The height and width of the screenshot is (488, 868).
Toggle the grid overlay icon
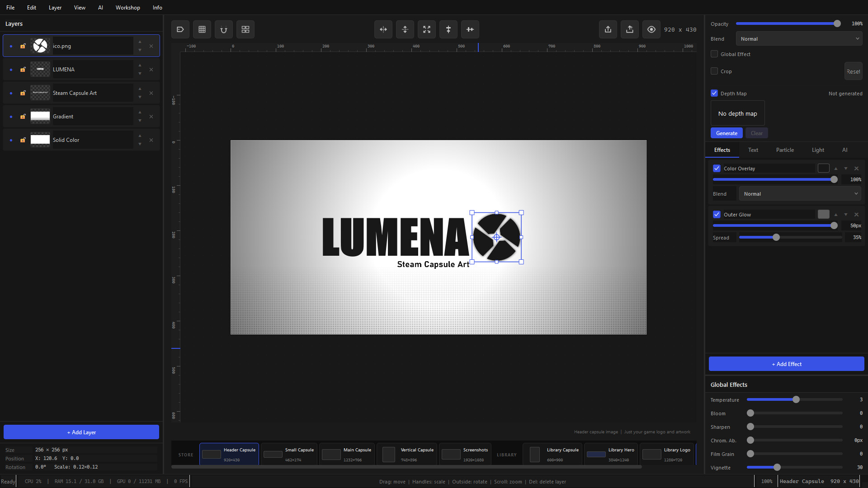point(202,29)
